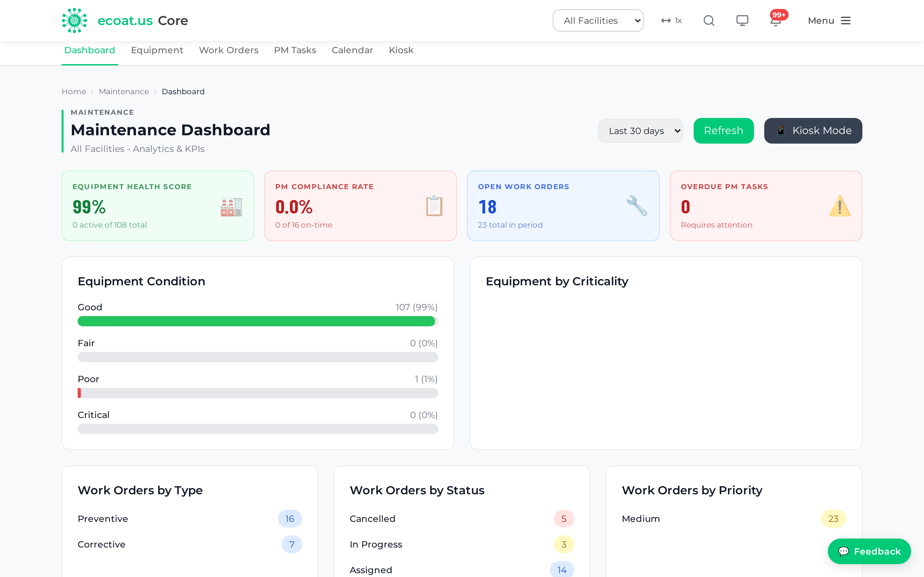Open the Last 30 days period selector
The height and width of the screenshot is (577, 924).
[x=640, y=131]
